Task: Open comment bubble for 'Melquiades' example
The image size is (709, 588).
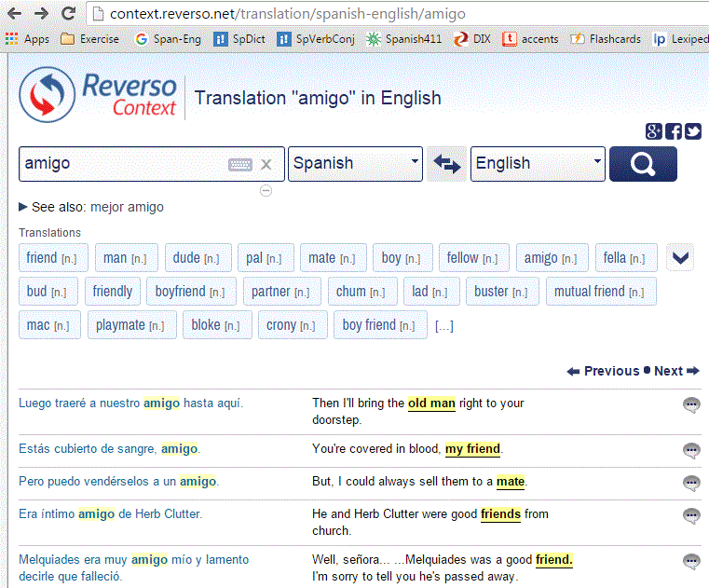Action: click(x=691, y=561)
